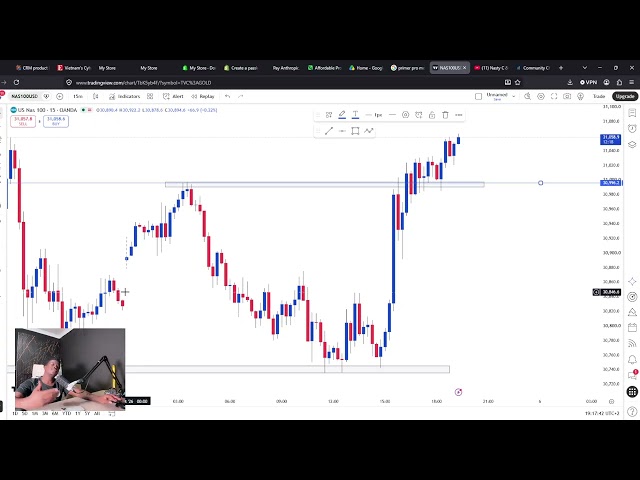640x480 pixels.
Task: Toggle the browser VPN button
Action: coord(588,82)
